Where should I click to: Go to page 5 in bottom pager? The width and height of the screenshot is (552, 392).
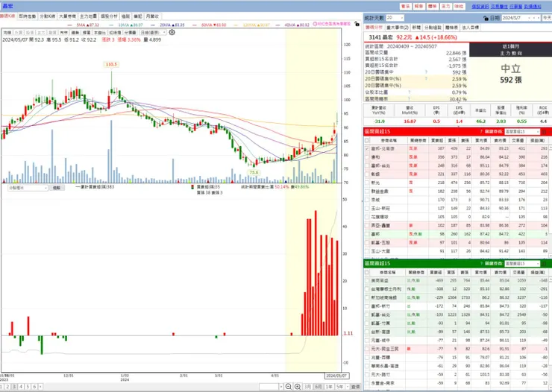[28, 387]
